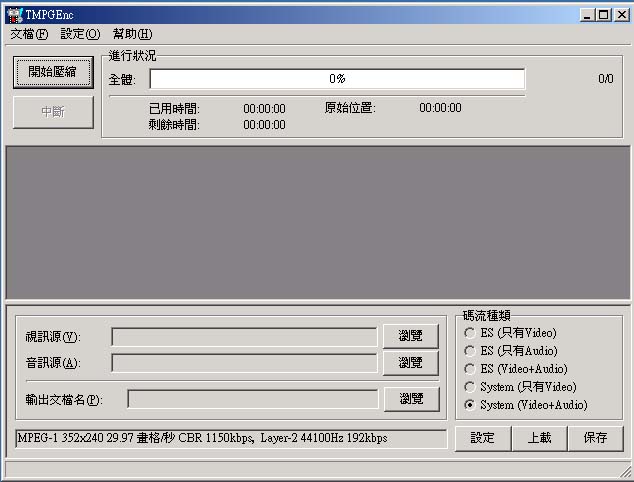Click the 開始壓縮 button
The height and width of the screenshot is (482, 634).
pos(53,72)
